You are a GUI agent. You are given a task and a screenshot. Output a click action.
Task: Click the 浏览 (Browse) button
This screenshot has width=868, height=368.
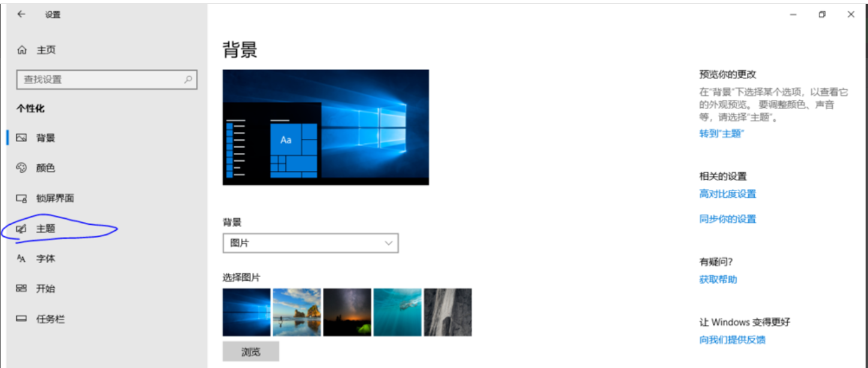251,352
